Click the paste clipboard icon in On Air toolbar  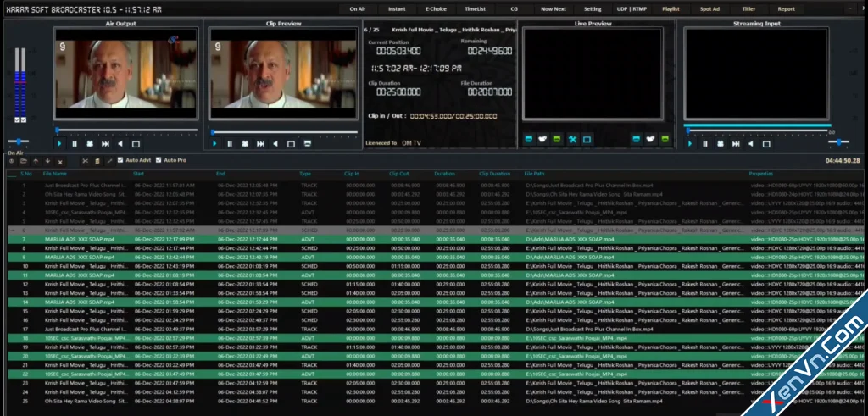pyautogui.click(x=97, y=161)
